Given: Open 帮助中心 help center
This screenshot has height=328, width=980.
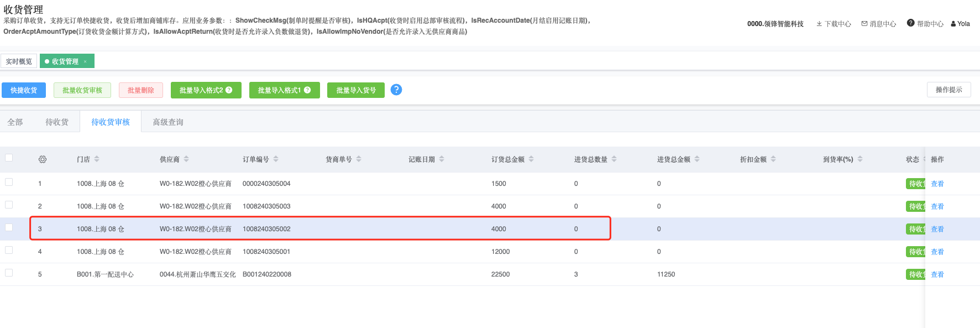Looking at the screenshot, I should [925, 24].
